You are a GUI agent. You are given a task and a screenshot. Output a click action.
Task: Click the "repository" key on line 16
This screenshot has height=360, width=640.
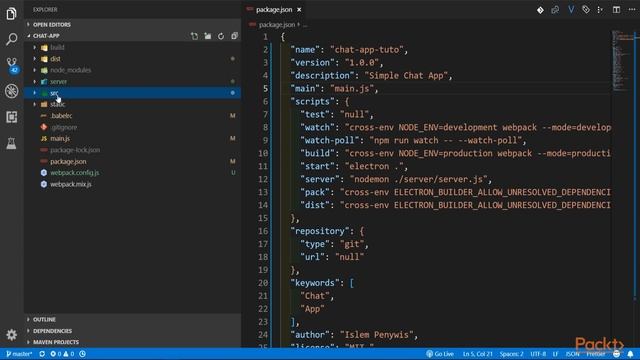coord(320,231)
